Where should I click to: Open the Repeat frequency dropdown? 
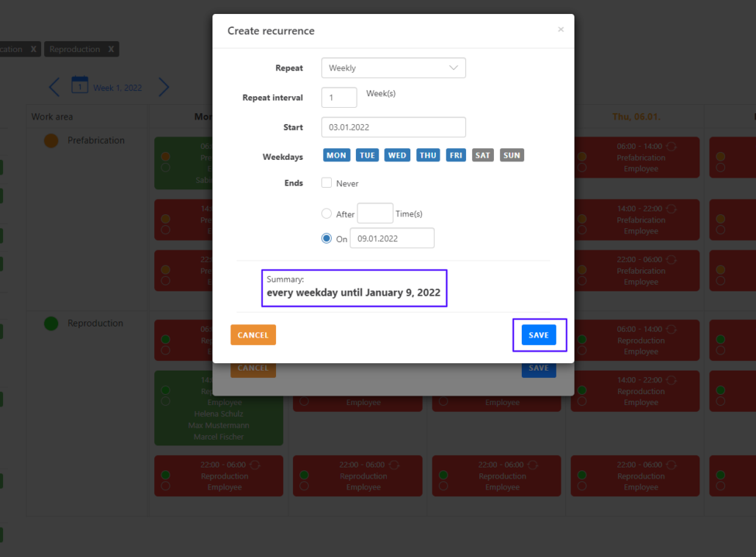[x=393, y=68]
